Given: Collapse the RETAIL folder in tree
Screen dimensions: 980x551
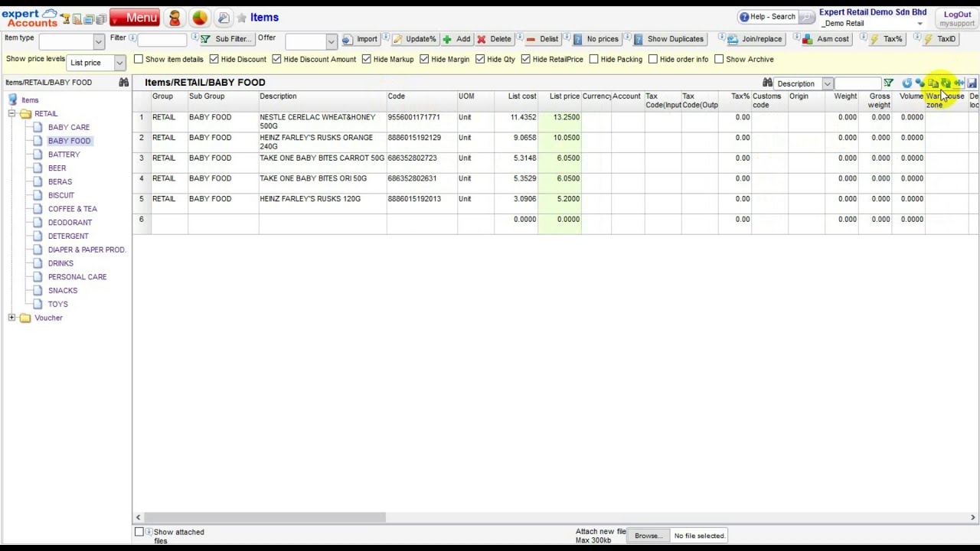Looking at the screenshot, I should (11, 113).
